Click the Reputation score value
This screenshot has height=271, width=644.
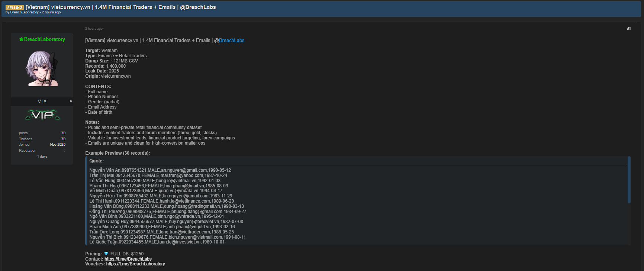coord(64,151)
